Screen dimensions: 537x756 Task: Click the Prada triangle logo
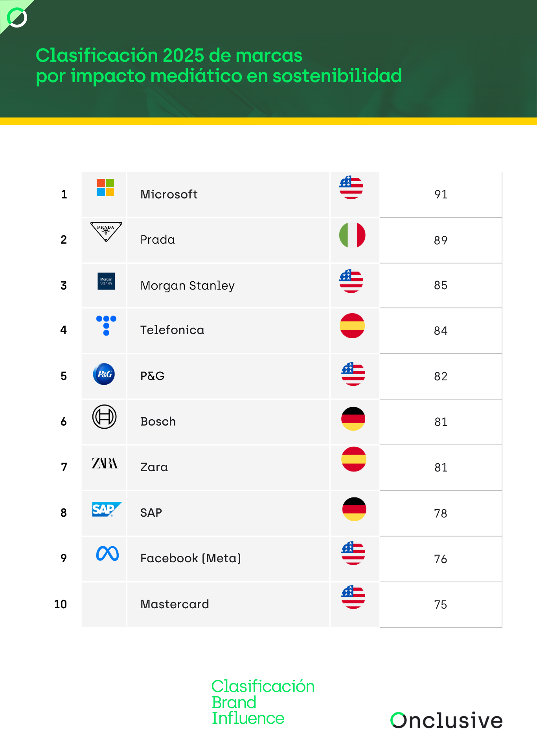[x=106, y=231]
